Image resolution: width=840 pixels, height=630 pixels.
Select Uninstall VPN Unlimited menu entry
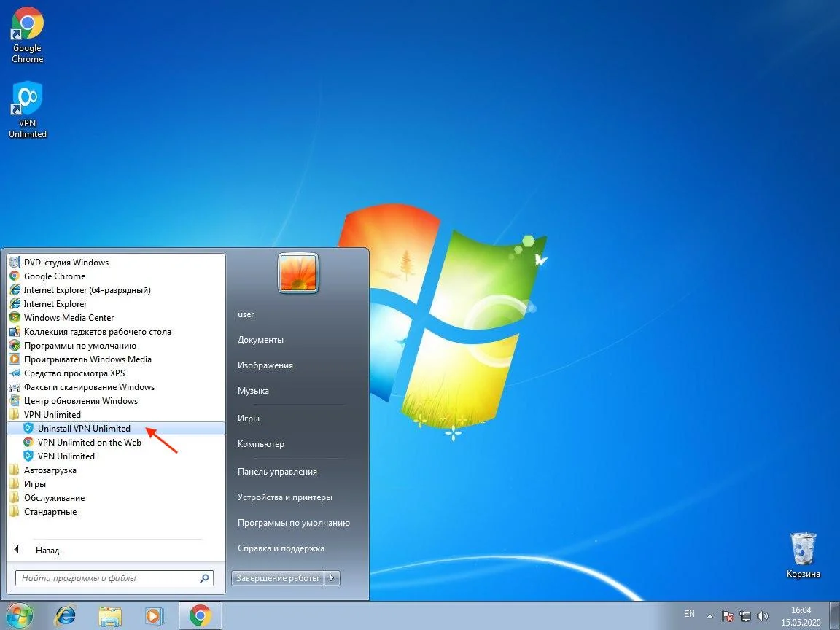tap(84, 429)
